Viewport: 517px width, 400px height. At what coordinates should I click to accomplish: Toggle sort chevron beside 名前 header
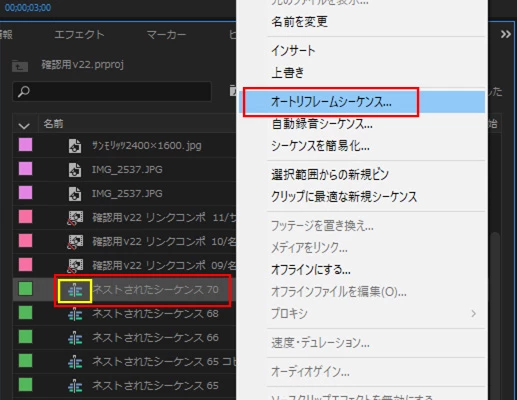point(24,126)
